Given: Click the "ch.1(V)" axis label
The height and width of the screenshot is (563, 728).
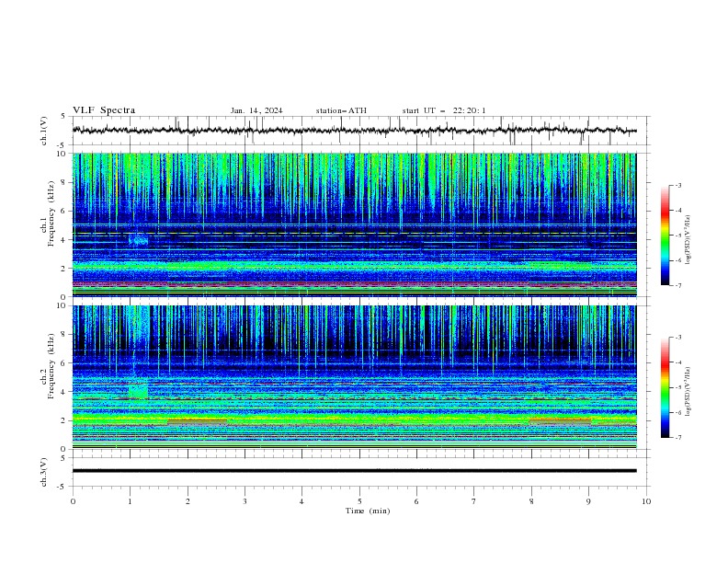Looking at the screenshot, I should [x=44, y=131].
